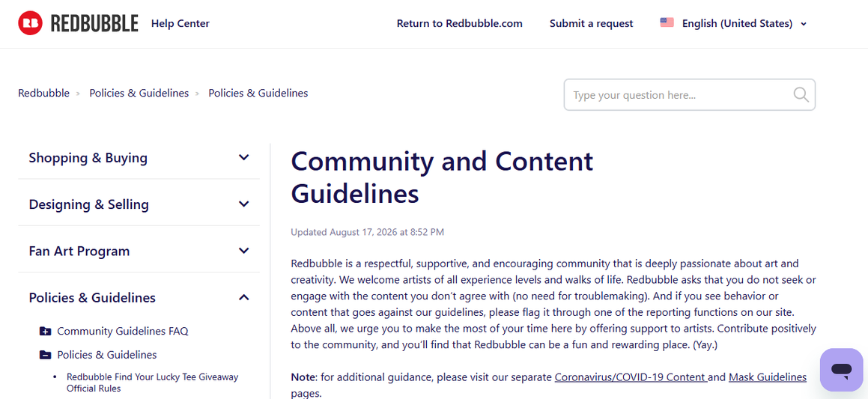Viewport: 868px width, 399px height.
Task: Expand the Fan Art Program section
Action: click(139, 251)
